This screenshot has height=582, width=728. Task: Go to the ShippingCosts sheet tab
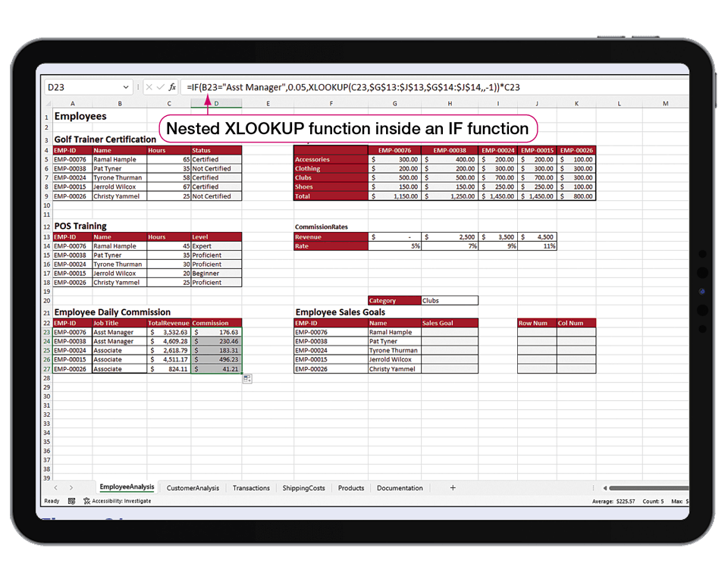303,488
